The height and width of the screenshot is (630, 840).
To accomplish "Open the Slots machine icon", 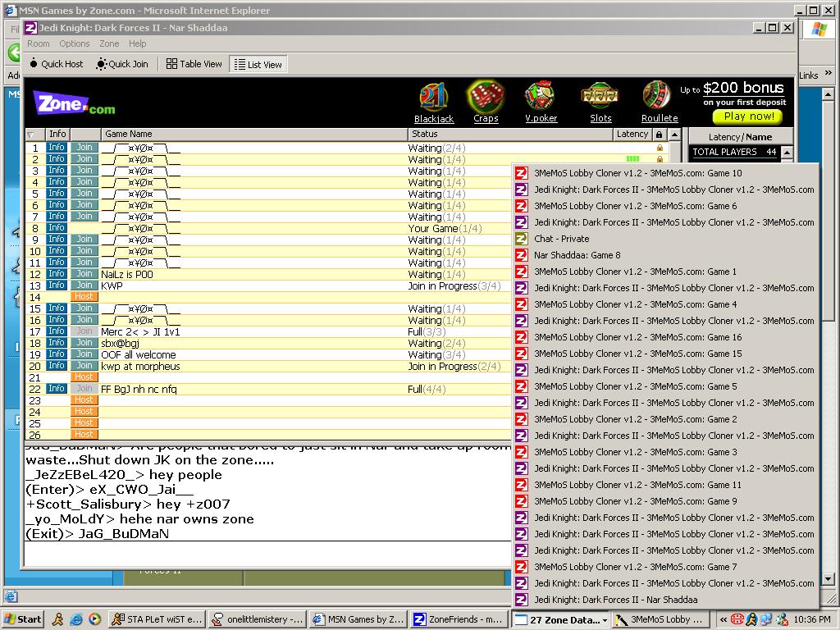I will 600,97.
